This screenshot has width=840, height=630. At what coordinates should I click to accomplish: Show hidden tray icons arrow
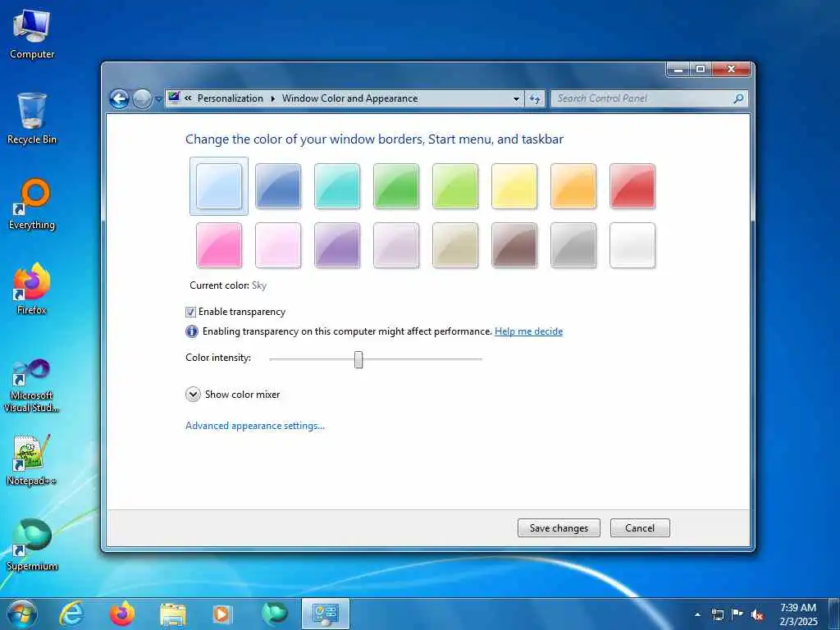tap(697, 614)
